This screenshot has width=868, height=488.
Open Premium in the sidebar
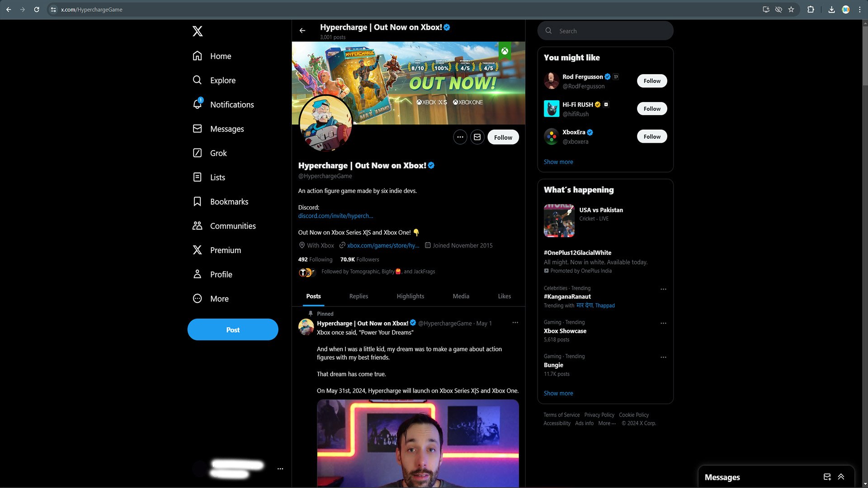coord(217,250)
